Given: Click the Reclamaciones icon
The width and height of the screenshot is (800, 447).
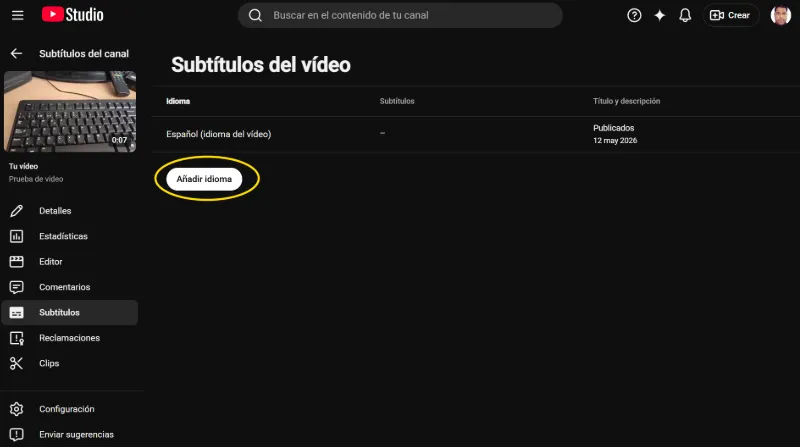Looking at the screenshot, I should [x=16, y=338].
